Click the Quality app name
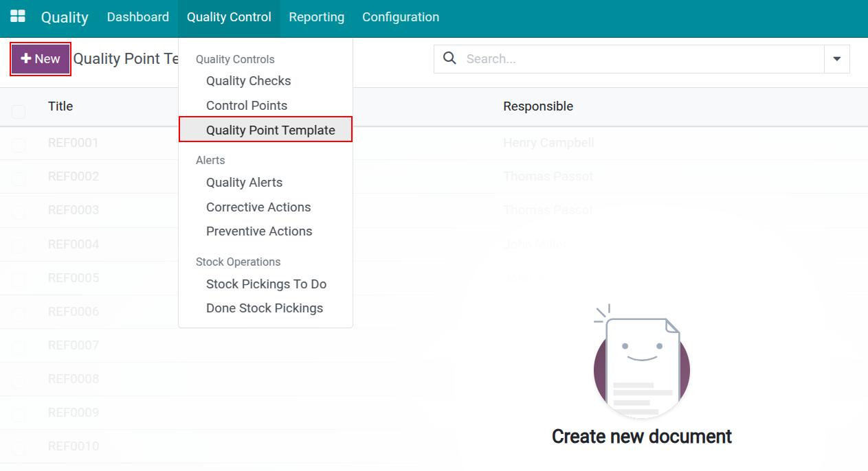The width and height of the screenshot is (868, 471). click(x=65, y=17)
